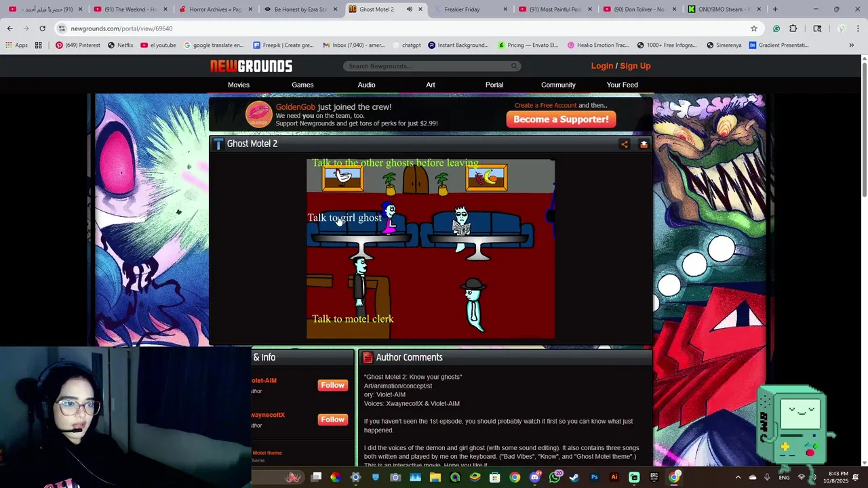Open a new browser tab
Image resolution: width=868 pixels, height=488 pixels.
[x=775, y=9]
